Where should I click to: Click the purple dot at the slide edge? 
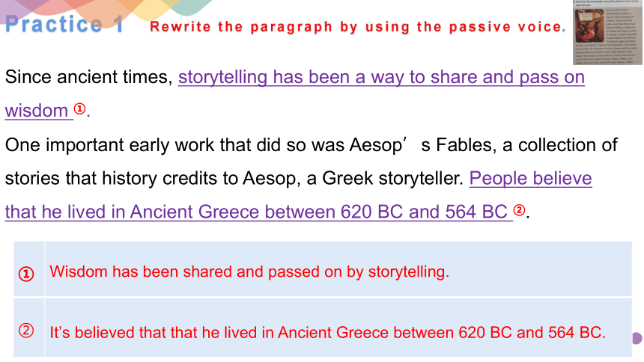[637, 339]
